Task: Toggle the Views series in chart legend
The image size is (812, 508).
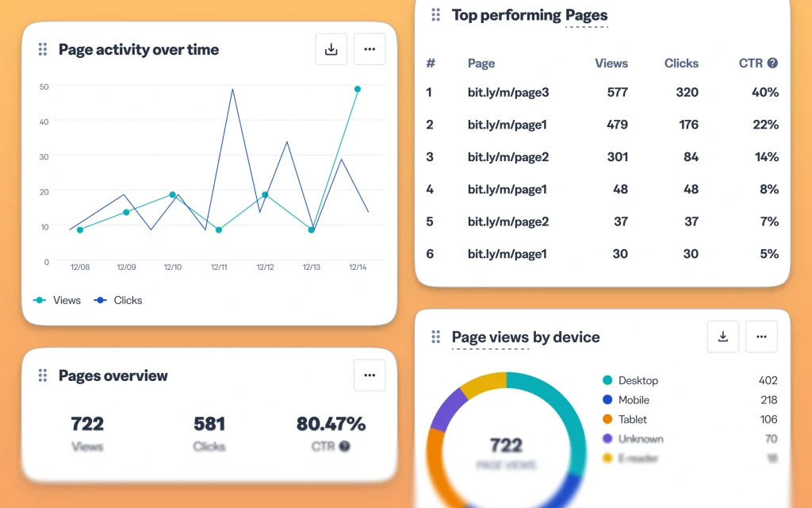Action: click(x=57, y=300)
